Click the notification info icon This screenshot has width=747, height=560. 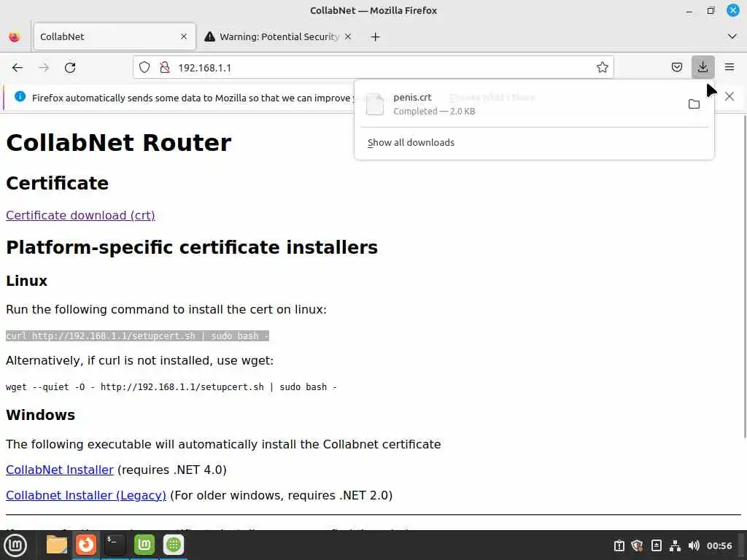tap(20, 97)
